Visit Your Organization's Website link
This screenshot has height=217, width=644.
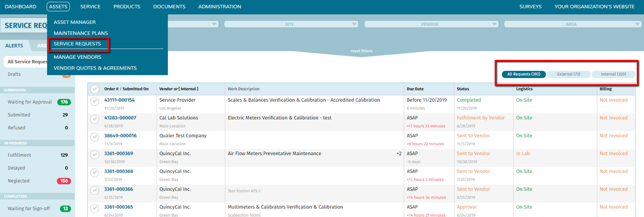(594, 6)
